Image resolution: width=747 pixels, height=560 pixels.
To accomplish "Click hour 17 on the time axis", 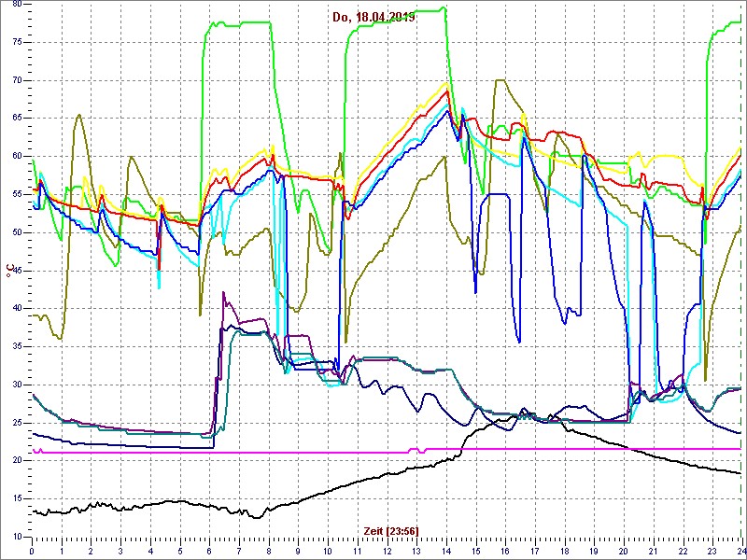I will coord(534,551).
